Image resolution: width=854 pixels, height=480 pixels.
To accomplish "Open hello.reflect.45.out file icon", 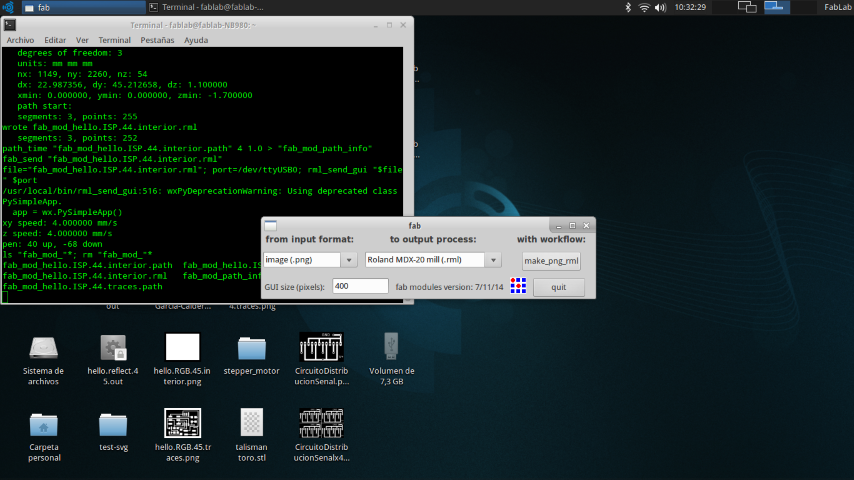I will click(x=113, y=349).
